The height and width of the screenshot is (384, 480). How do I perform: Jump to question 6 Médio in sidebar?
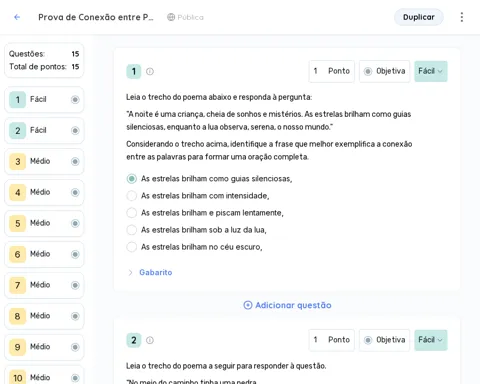[44, 254]
